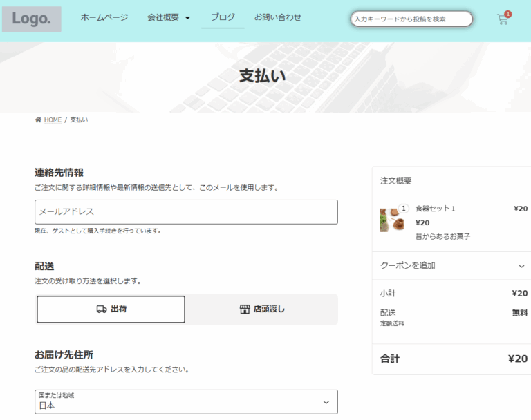Click the 食器セット product thumbnail
Screen dimensions: 531x420
pos(391,221)
